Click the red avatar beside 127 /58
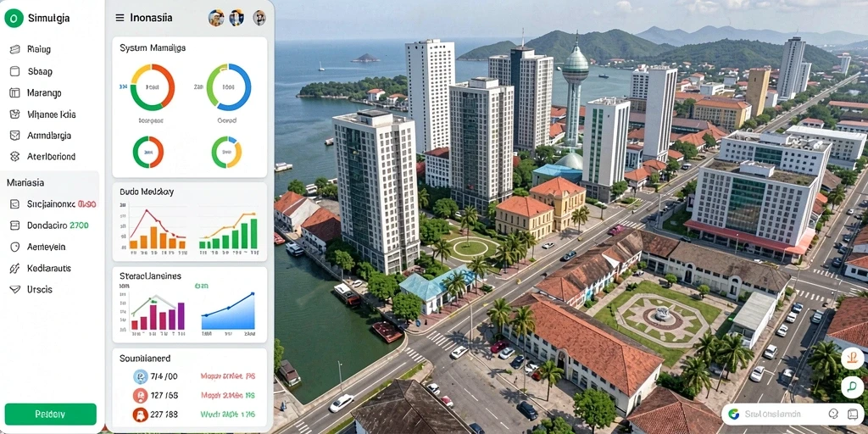868x434 pixels. 141,395
